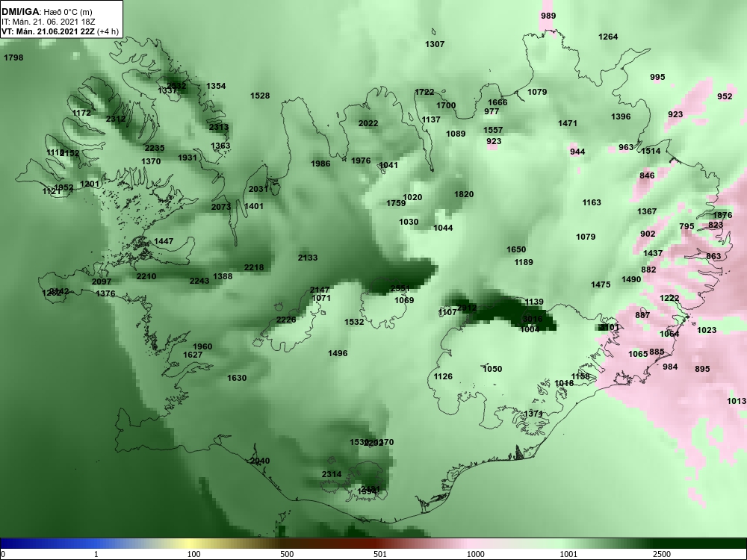Select the 2243 map value
The width and height of the screenshot is (747, 560).
tap(199, 281)
